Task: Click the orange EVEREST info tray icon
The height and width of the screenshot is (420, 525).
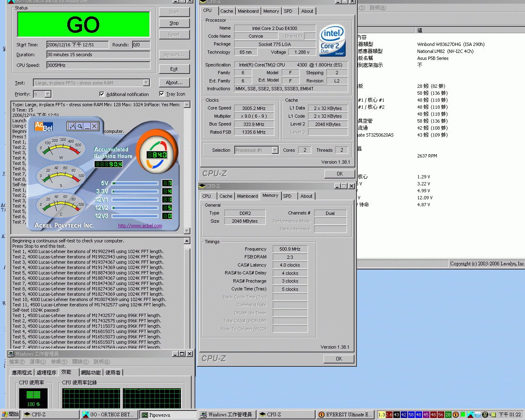Action: click(x=456, y=415)
